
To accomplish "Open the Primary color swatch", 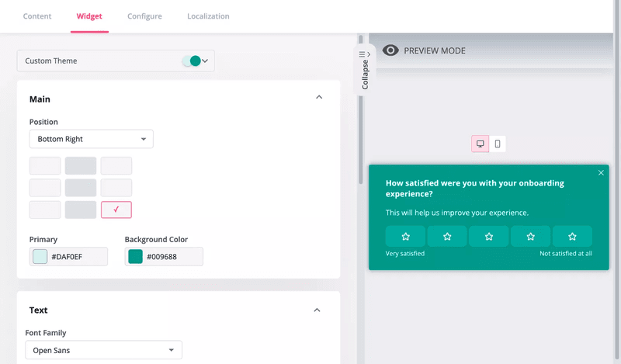I will (40, 257).
